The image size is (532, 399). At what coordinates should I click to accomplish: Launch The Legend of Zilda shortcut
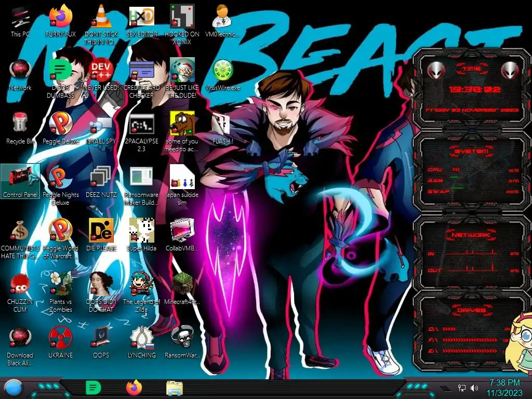(141, 292)
